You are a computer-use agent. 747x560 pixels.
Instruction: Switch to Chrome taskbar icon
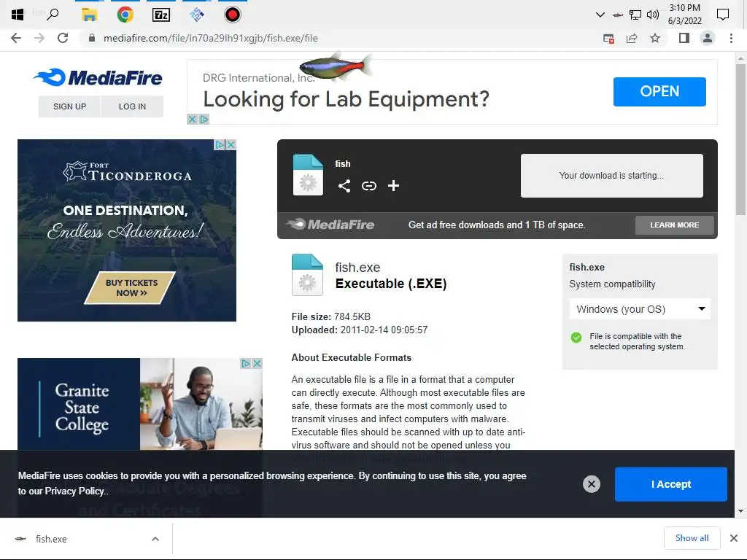125,15
